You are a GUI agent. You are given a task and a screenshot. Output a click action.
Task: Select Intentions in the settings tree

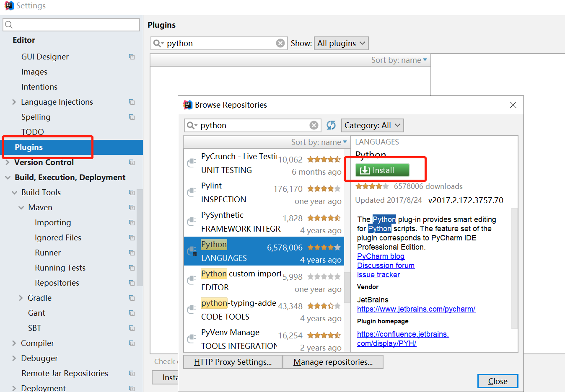tap(39, 87)
